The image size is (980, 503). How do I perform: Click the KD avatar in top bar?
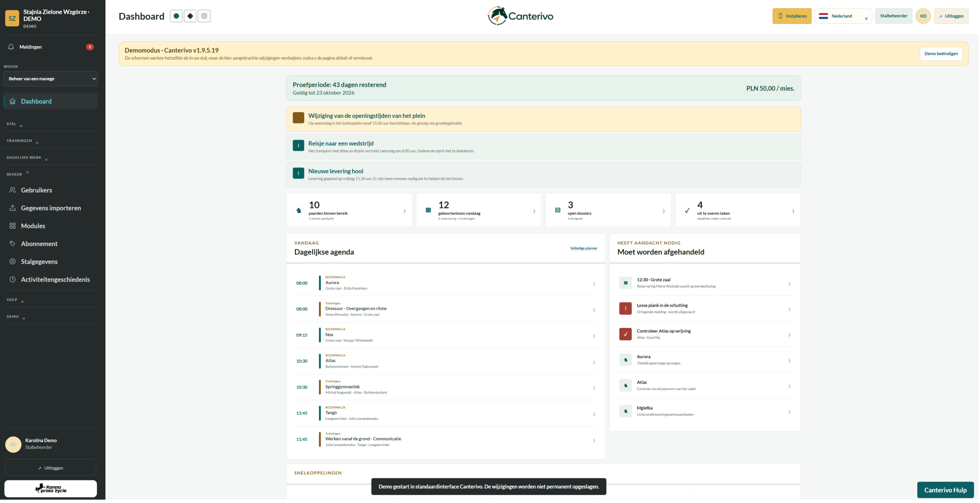tap(924, 16)
